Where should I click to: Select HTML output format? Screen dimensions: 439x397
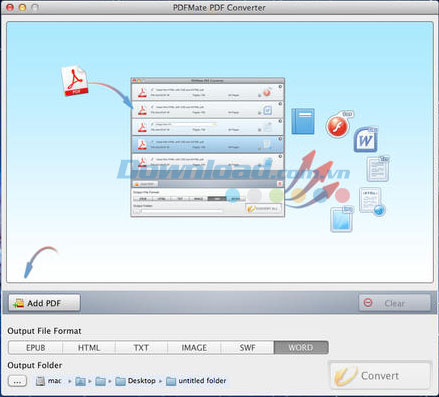89,348
